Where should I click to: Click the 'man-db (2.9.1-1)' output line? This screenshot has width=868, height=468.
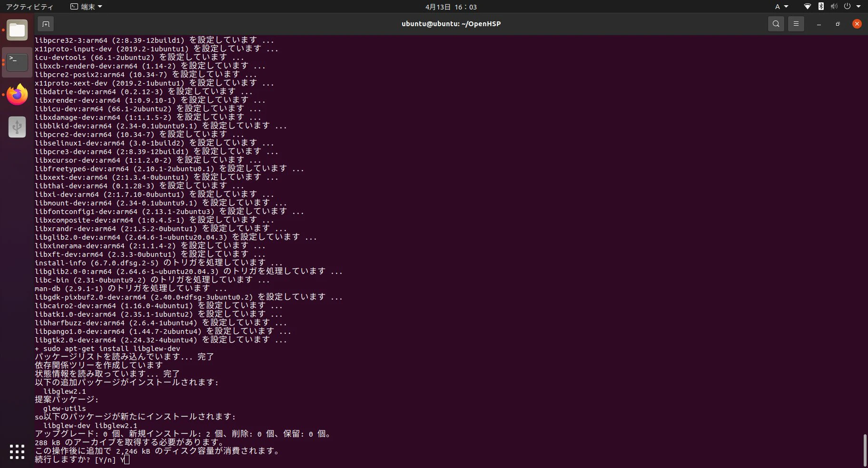[131, 289]
